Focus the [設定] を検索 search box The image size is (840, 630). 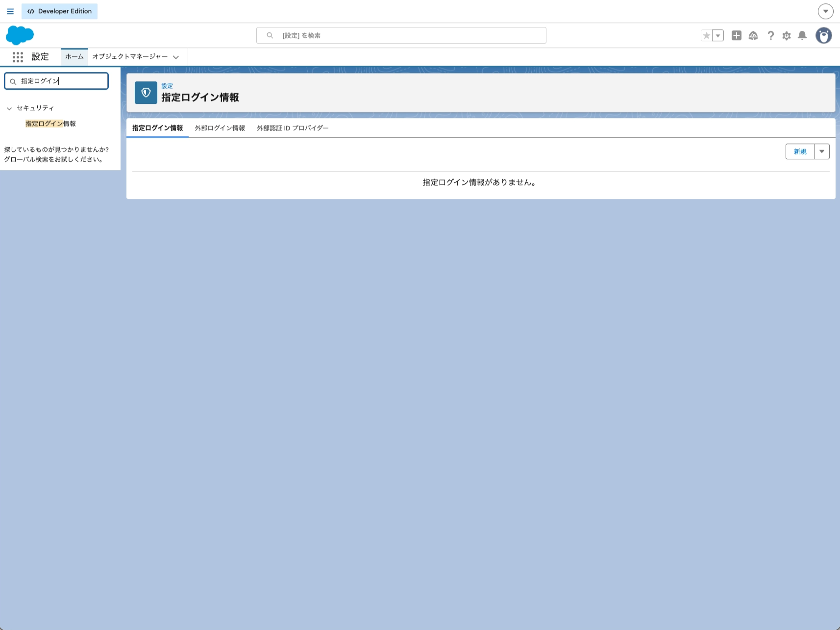click(x=401, y=35)
